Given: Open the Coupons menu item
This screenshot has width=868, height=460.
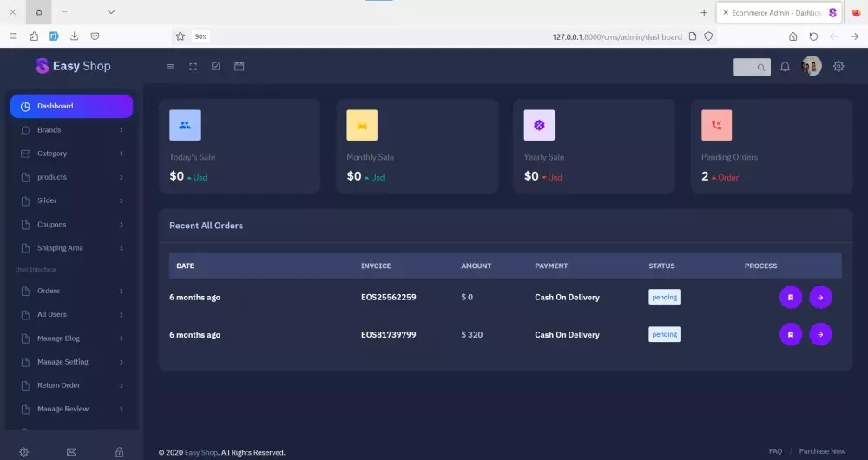Looking at the screenshot, I should pyautogui.click(x=71, y=225).
